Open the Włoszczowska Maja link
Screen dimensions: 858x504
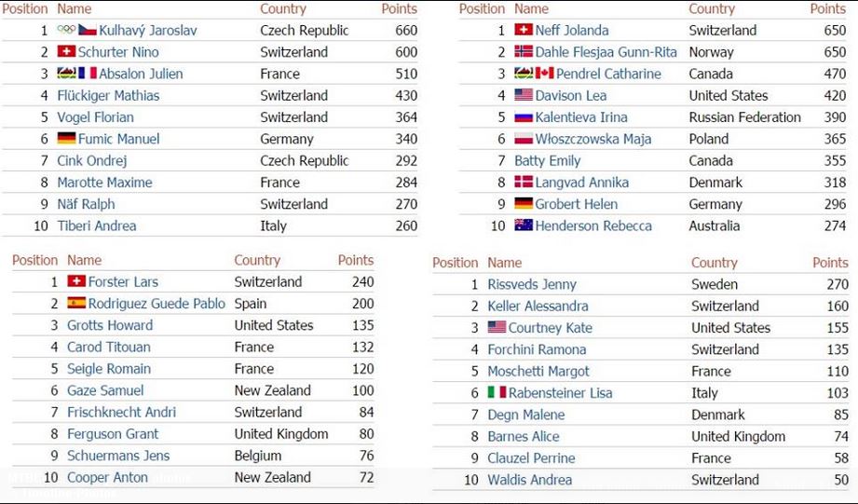coord(593,139)
